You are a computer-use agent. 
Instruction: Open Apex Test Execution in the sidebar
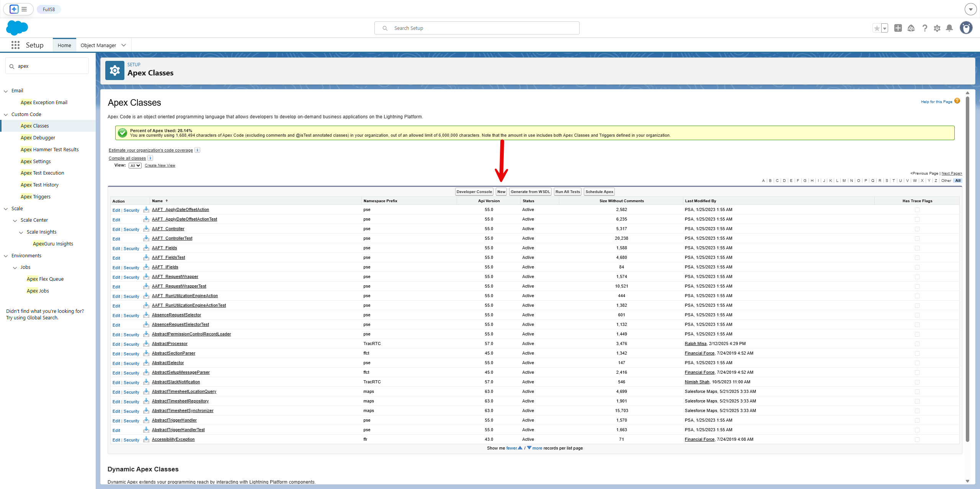pos(42,173)
